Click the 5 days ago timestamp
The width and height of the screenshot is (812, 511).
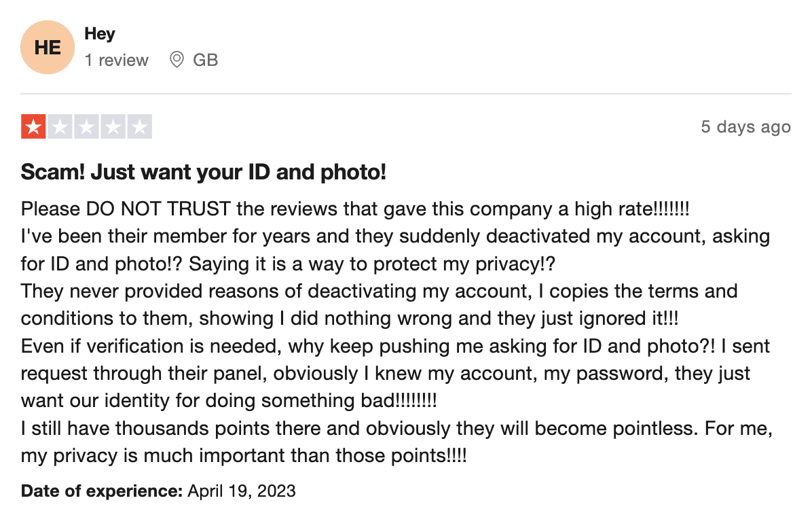pos(745,127)
